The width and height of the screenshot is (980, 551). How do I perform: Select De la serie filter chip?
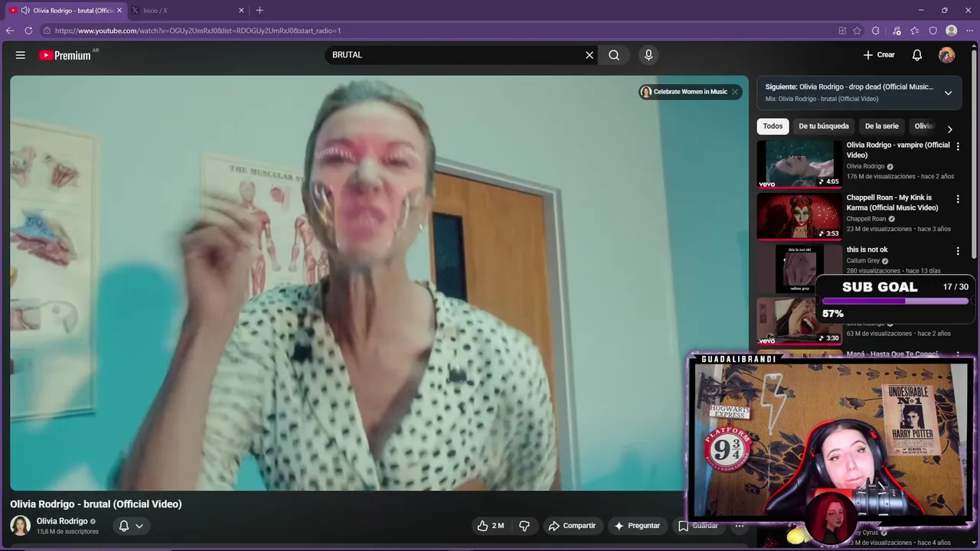881,126
